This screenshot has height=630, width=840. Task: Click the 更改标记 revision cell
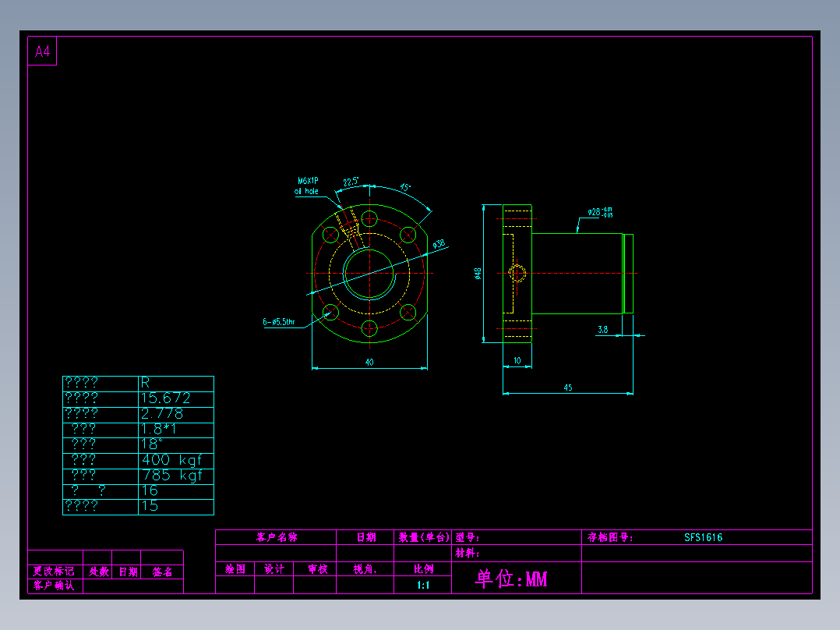[54, 572]
